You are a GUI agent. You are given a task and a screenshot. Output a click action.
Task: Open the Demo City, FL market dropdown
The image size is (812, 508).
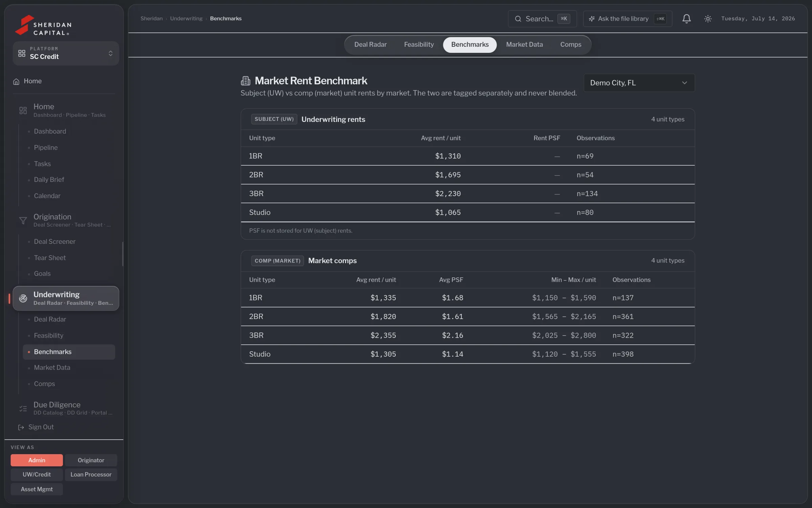coord(639,83)
